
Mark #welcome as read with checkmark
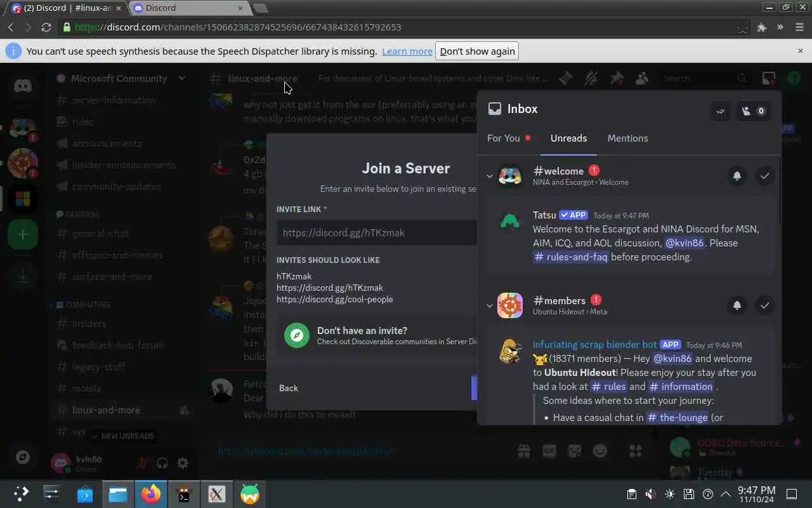point(765,176)
